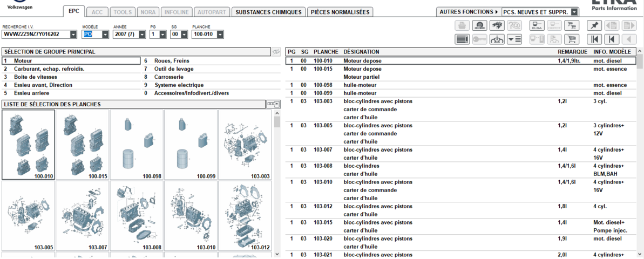Expand the Autres Fonctions menu

469,12
